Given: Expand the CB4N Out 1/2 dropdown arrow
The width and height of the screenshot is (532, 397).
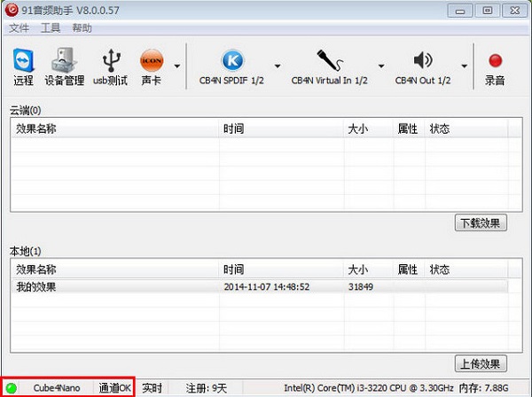Looking at the screenshot, I should (464, 66).
